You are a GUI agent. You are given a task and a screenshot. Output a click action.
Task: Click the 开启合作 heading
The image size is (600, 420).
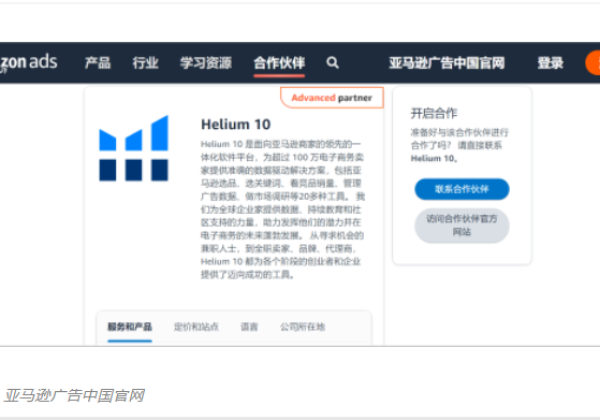pyautogui.click(x=434, y=113)
